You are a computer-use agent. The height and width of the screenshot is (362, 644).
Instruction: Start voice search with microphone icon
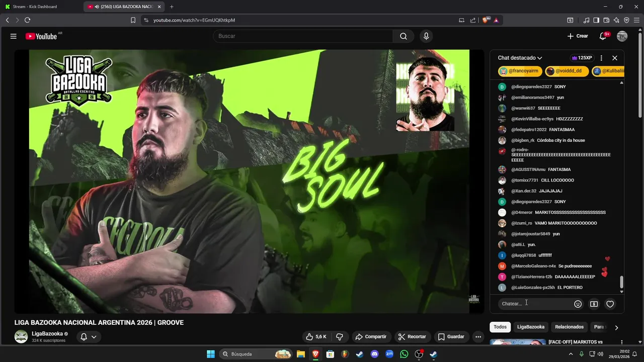(426, 36)
